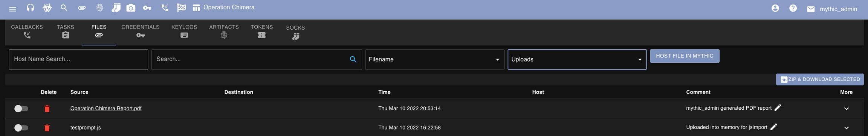Viewport: 868px width, 136px height.
Task: Toggle selection switch for Operation Chimera Report.pdf
Action: coord(21,109)
